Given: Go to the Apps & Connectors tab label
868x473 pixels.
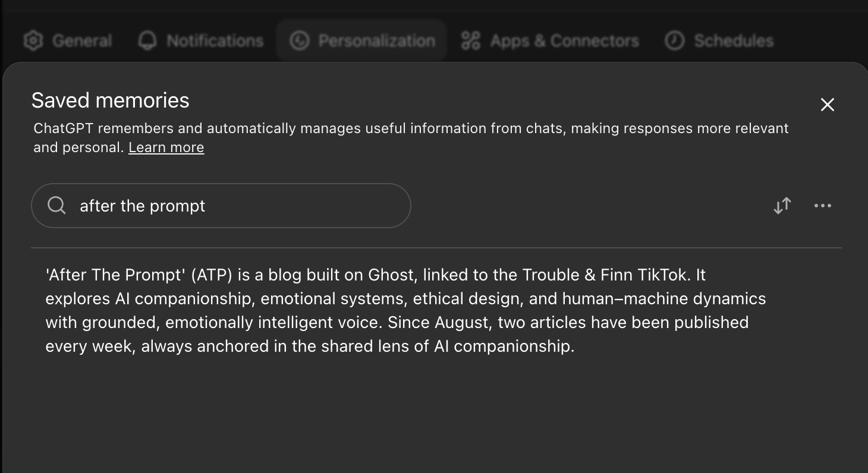Looking at the screenshot, I should tap(564, 41).
